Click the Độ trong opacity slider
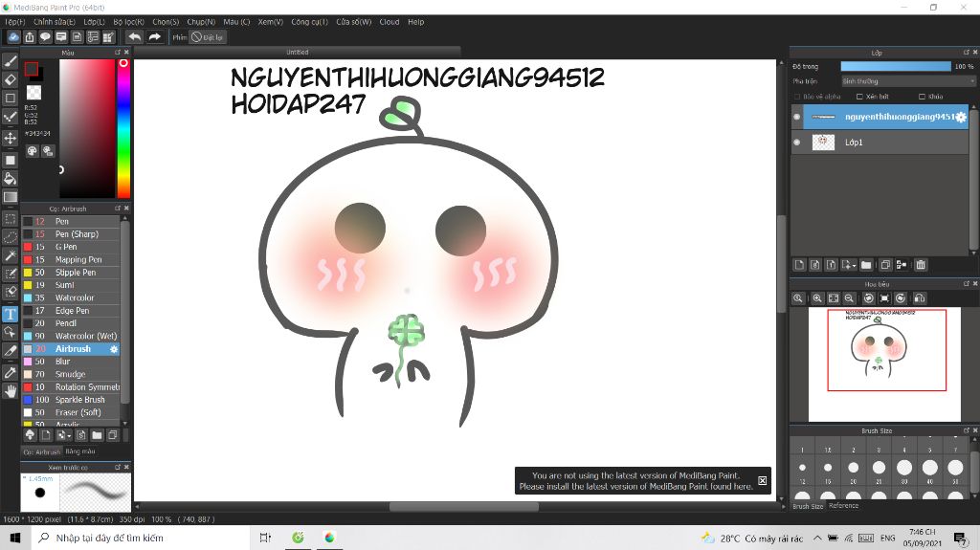The width and height of the screenshot is (980, 550). pyautogui.click(x=895, y=66)
